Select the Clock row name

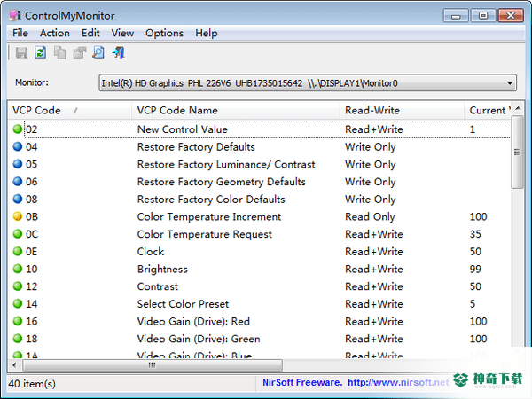(151, 252)
